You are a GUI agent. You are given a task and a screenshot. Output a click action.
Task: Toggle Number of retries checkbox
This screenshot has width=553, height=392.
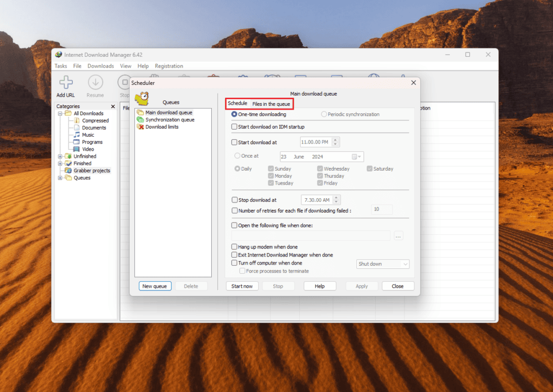coord(234,211)
